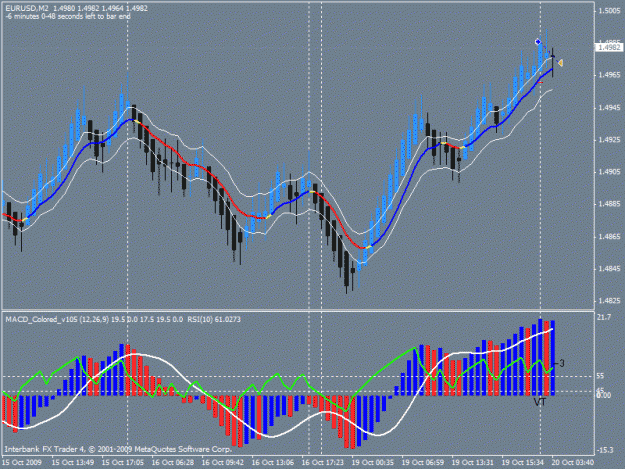
Task: Click price scale value 1.4905
Action: 609,172
